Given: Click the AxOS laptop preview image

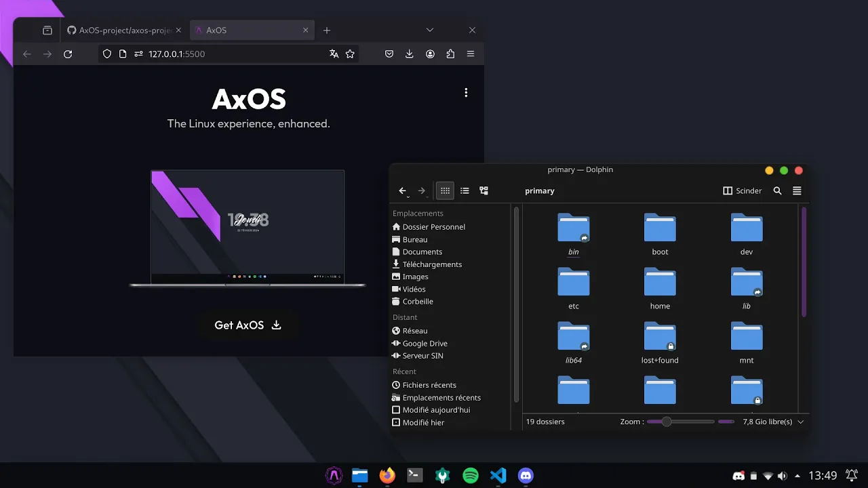Looking at the screenshot, I should (248, 228).
